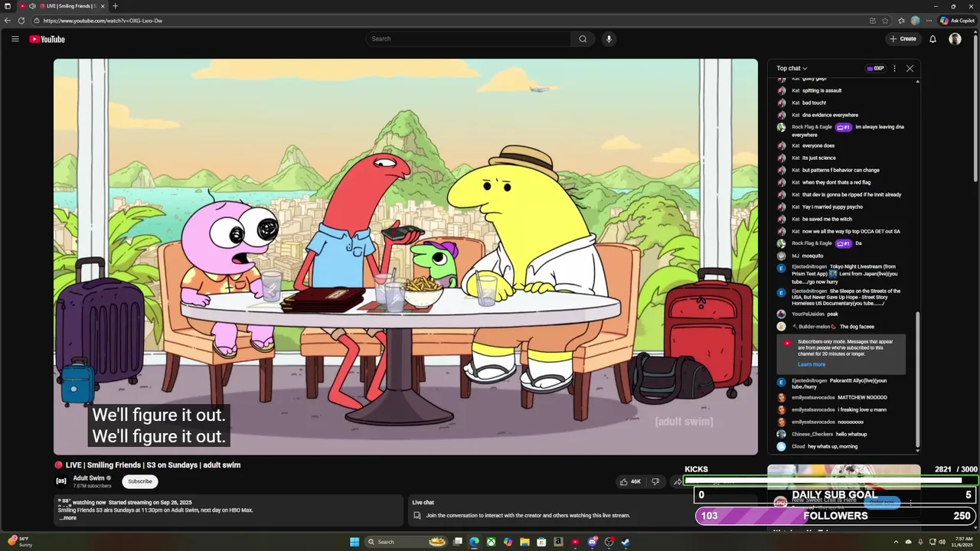Click the KICKS goal progress bar
The image size is (980, 551).
831,481
